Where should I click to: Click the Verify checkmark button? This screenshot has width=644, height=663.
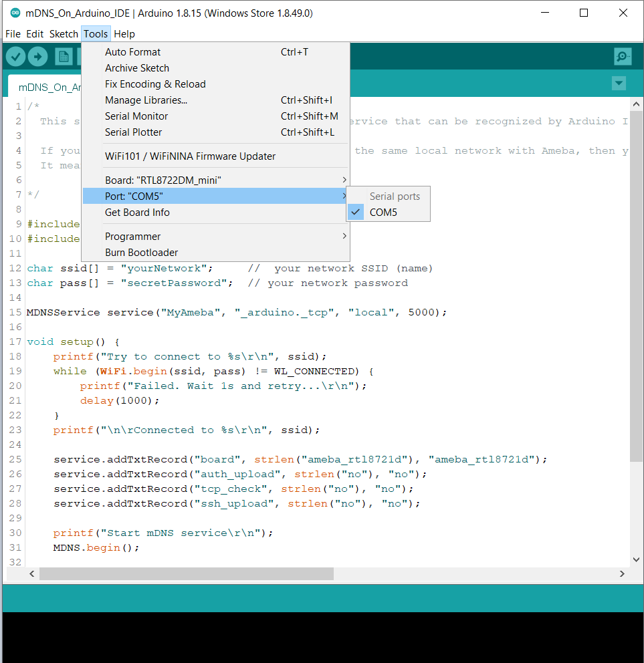(x=15, y=57)
